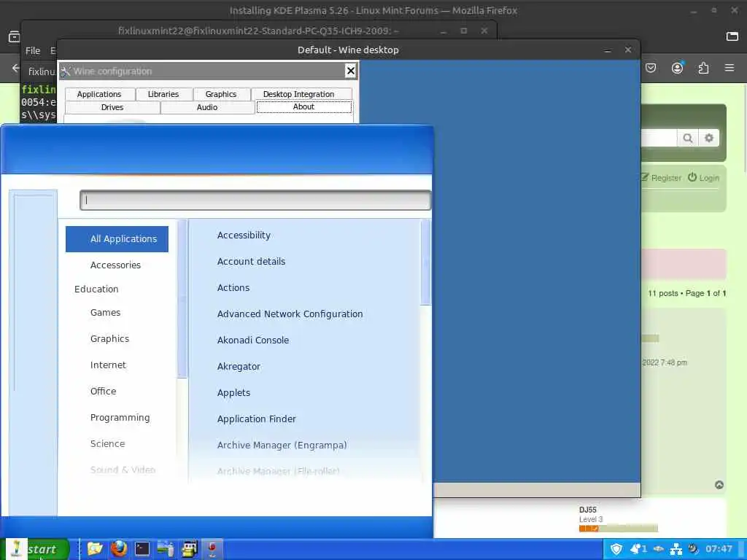Viewport: 747px width, 560px height.
Task: Launch Akonadi Console
Action: pyautogui.click(x=253, y=340)
